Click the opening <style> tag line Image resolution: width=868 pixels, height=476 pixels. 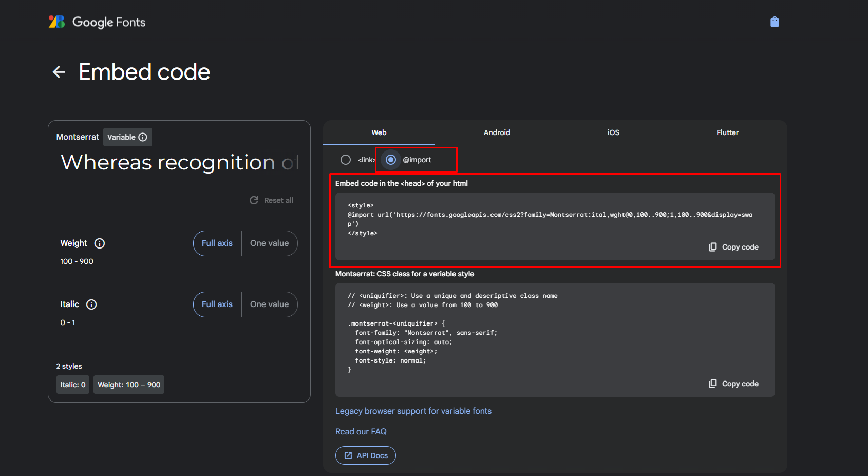tap(361, 205)
